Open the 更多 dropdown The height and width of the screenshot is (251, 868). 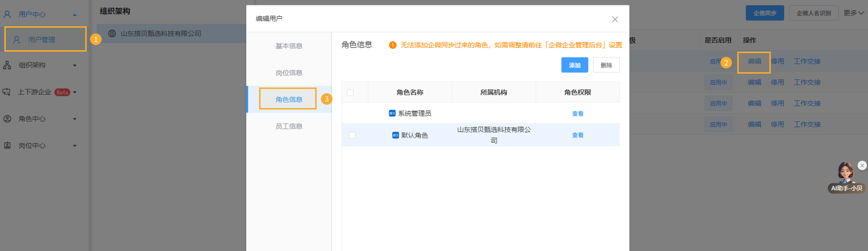[854, 13]
